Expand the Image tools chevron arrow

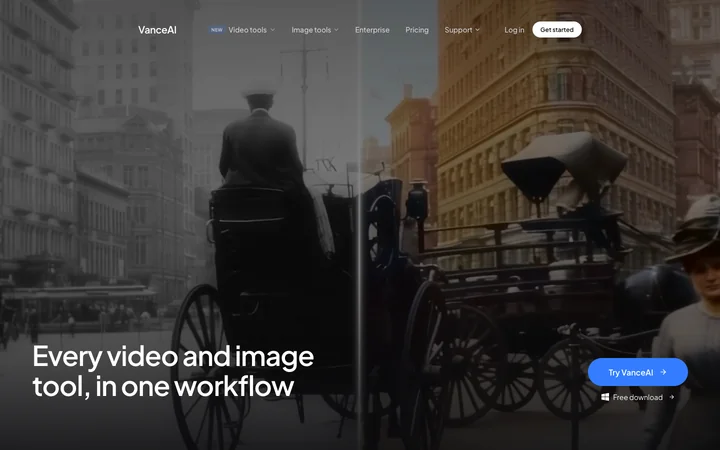pos(337,30)
